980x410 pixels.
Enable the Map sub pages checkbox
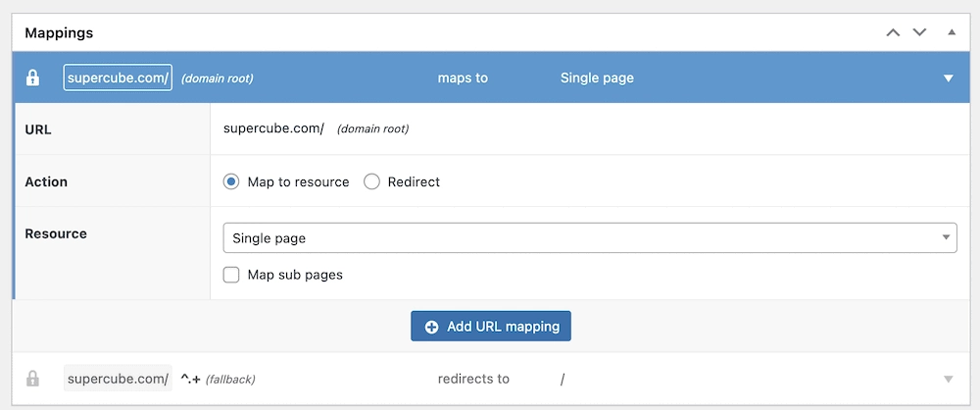(x=231, y=275)
